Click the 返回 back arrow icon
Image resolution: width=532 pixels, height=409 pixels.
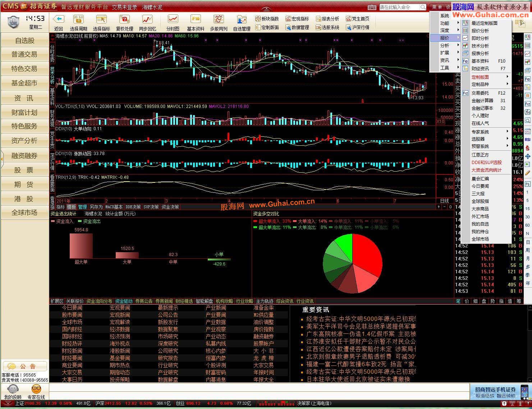click(59, 19)
